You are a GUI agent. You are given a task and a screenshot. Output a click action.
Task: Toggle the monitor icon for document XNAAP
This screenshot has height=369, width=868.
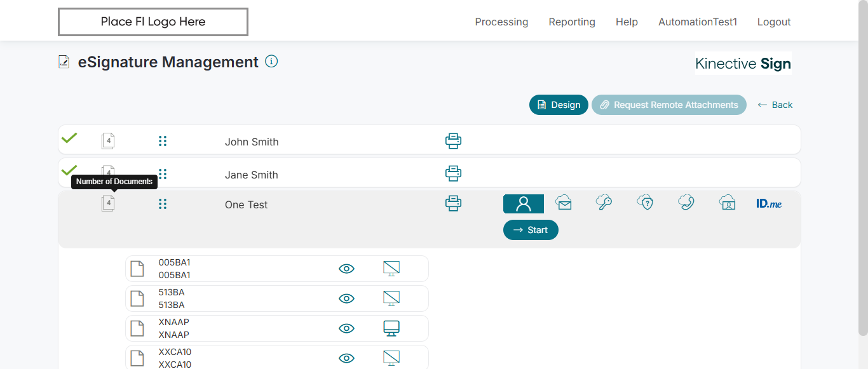[391, 328]
